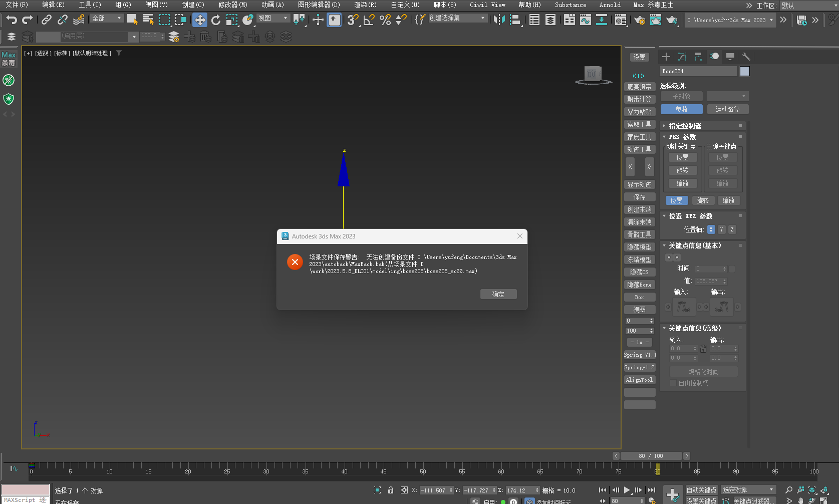Toggle Window/Crossing selection icon

[x=181, y=20]
